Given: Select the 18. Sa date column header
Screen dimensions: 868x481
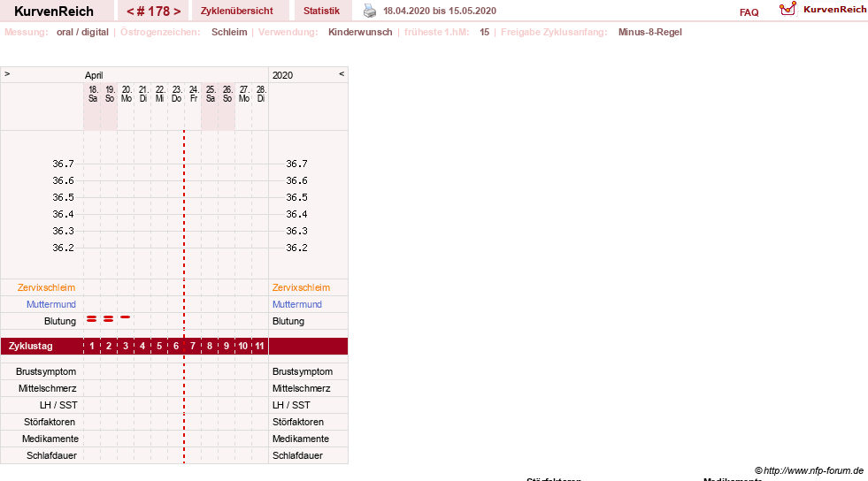Looking at the screenshot, I should pyautogui.click(x=92, y=94).
